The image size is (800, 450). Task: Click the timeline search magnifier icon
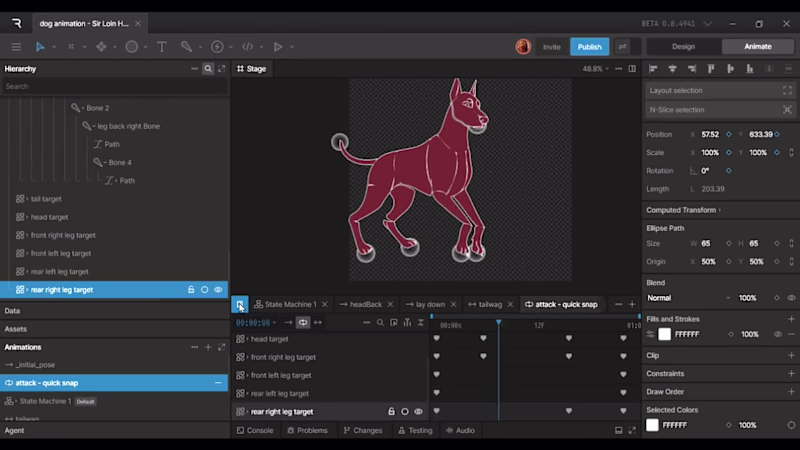(x=380, y=322)
